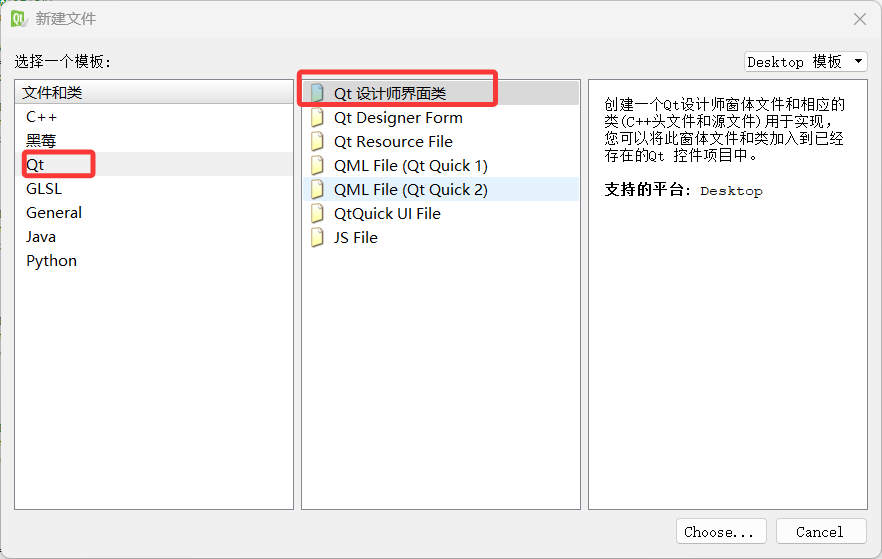Viewport: 882px width, 559px height.
Task: Choose the QtQuick UI File template
Action: (x=440, y=214)
